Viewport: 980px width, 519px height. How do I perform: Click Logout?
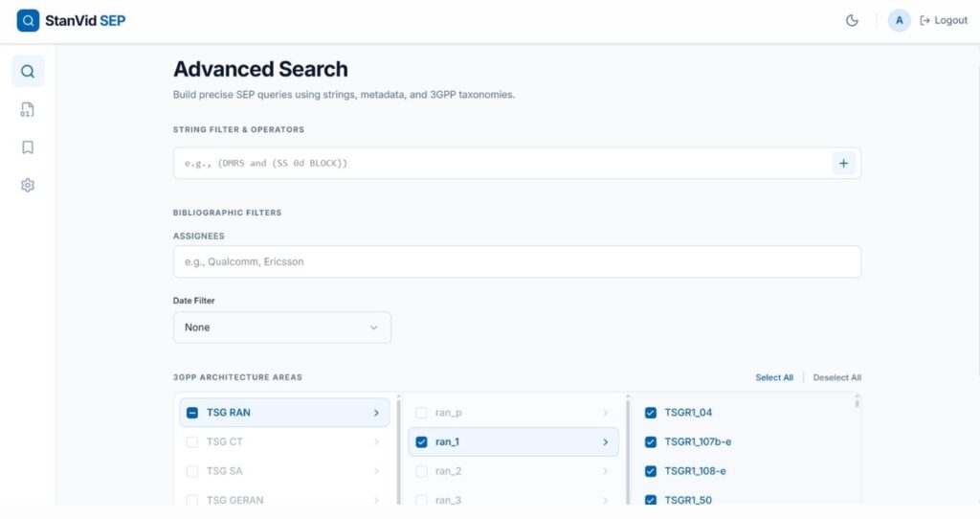pos(944,21)
